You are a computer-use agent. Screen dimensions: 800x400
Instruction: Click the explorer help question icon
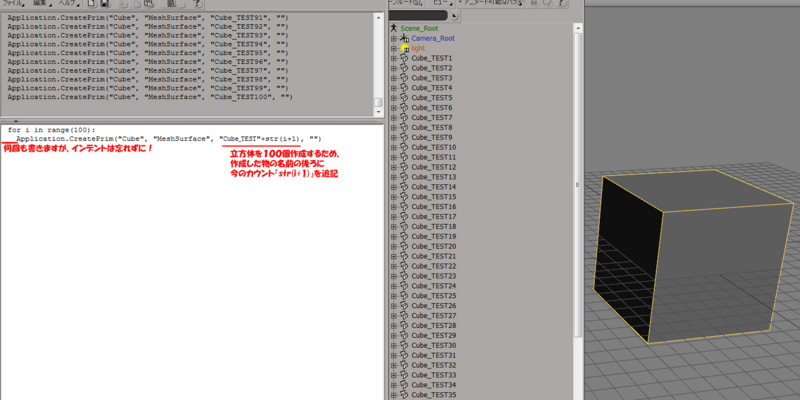(x=561, y=3)
